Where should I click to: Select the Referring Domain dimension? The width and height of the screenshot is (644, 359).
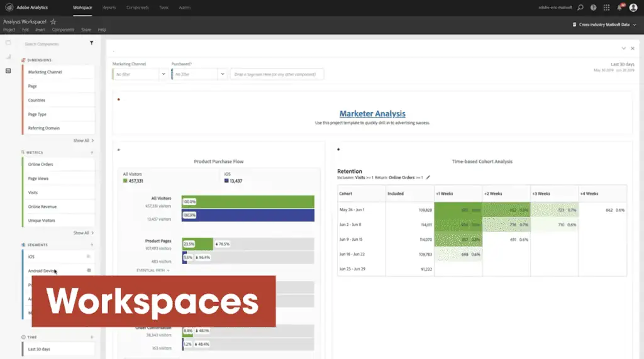click(x=58, y=128)
